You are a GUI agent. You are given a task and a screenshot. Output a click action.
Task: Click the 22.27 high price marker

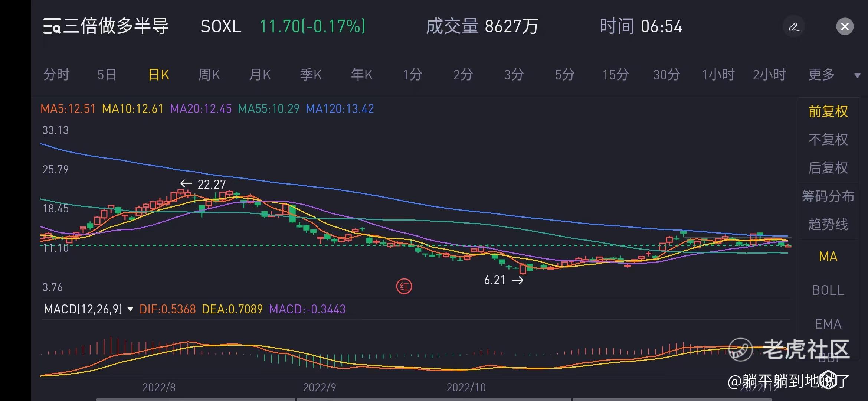[x=211, y=184]
